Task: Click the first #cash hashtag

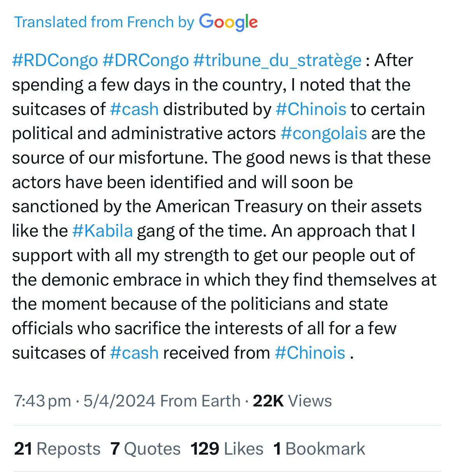Action: pyautogui.click(x=134, y=109)
